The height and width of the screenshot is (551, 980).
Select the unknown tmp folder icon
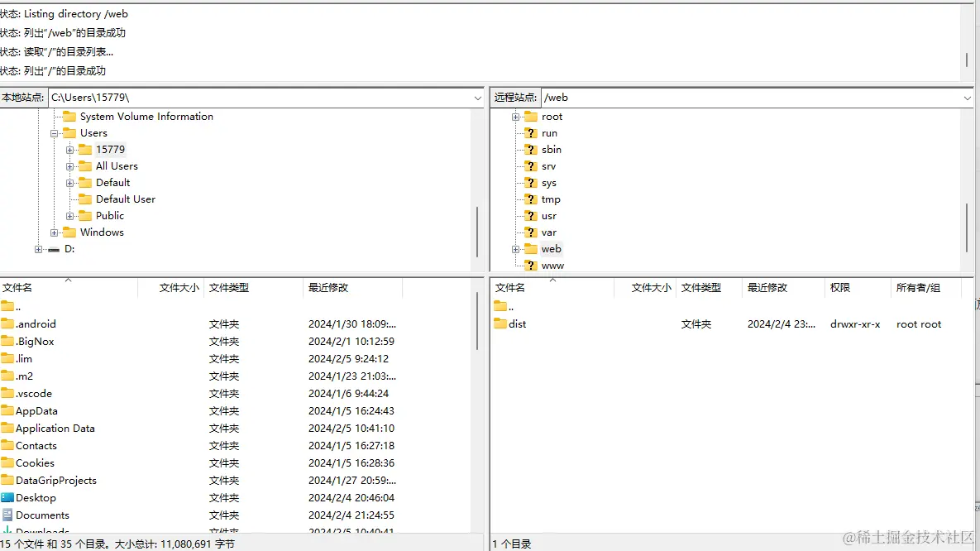(531, 199)
